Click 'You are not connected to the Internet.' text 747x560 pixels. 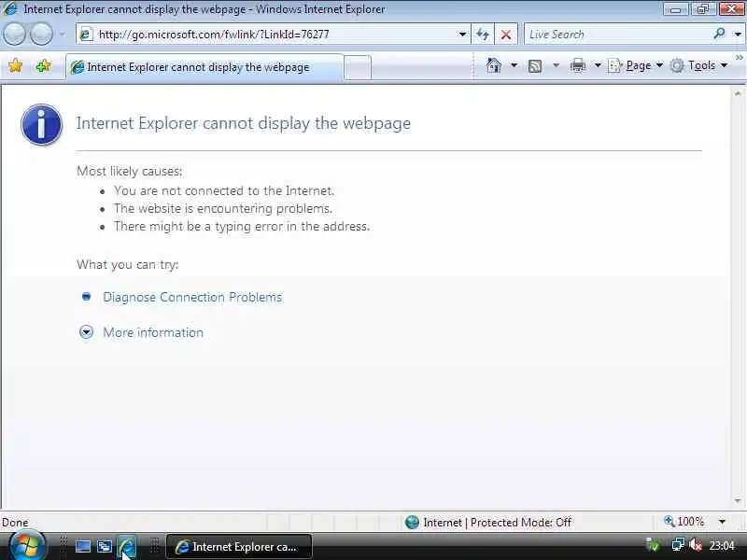pyautogui.click(x=224, y=190)
